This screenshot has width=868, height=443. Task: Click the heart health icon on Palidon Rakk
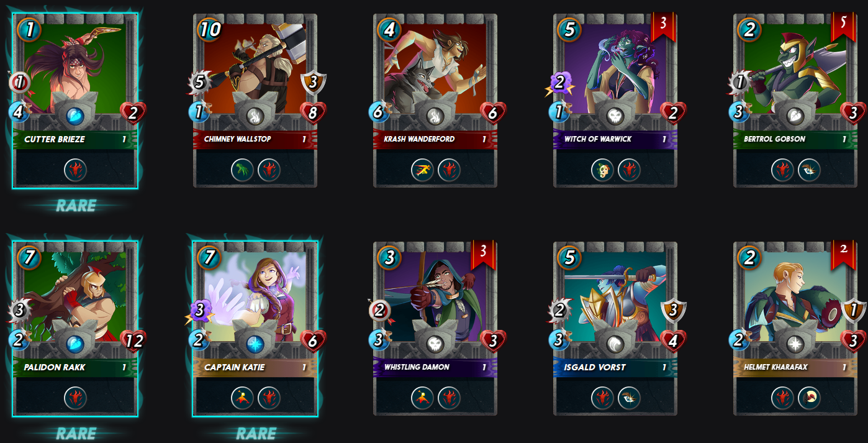coord(133,340)
